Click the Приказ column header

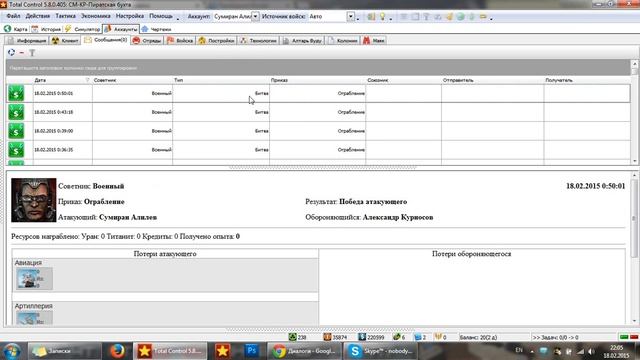(x=317, y=80)
